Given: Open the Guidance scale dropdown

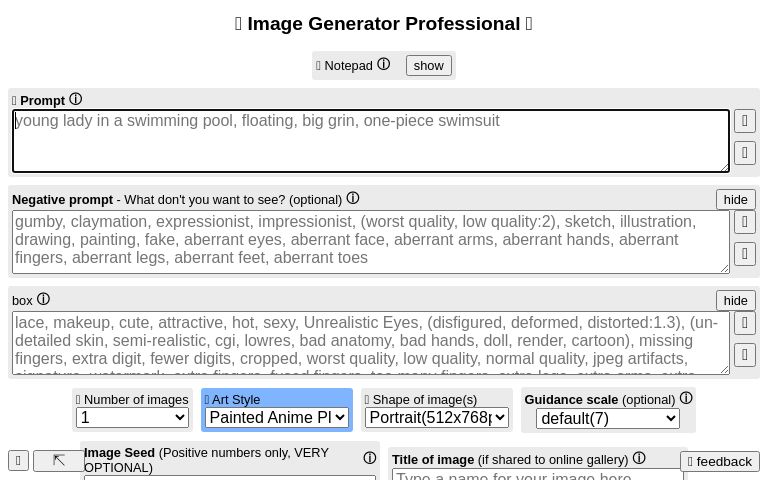Looking at the screenshot, I should pyautogui.click(x=607, y=419).
